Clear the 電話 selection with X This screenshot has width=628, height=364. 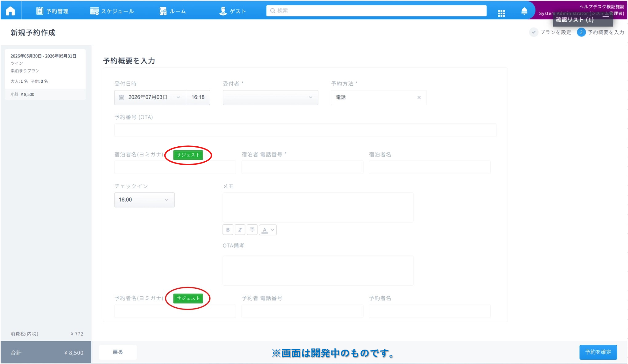coord(419,97)
